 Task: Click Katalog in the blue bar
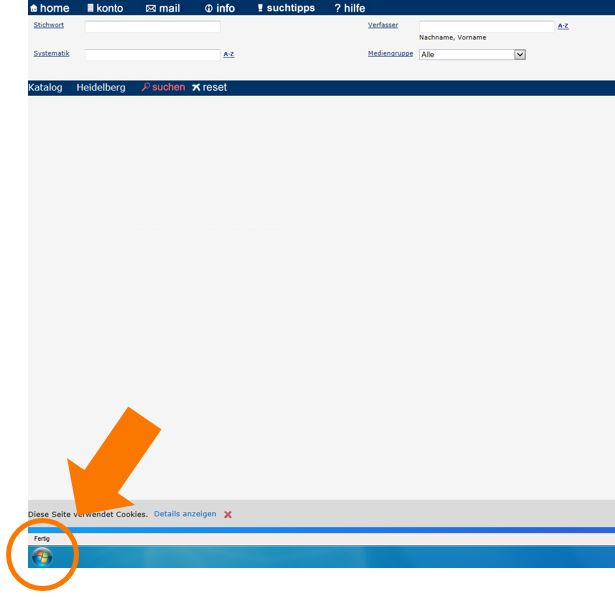[45, 88]
